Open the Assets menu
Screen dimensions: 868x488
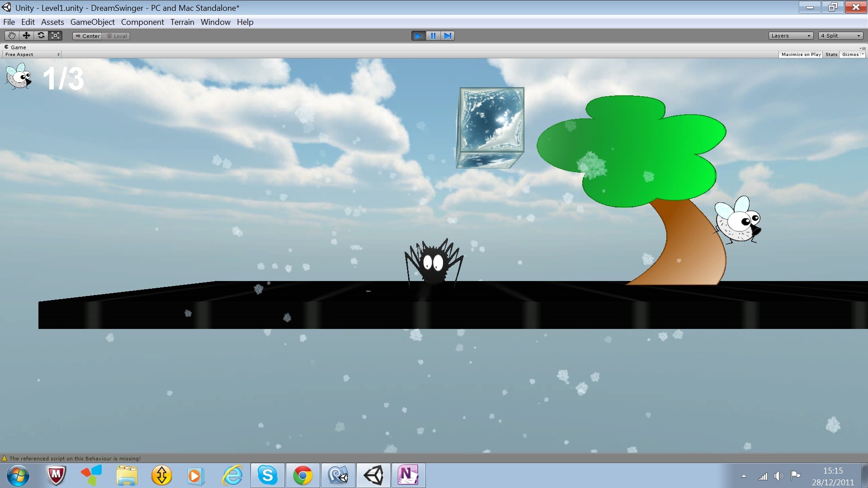(52, 22)
